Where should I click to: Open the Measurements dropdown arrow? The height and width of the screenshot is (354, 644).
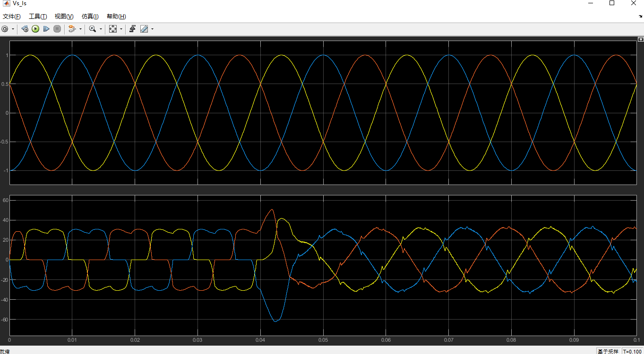pos(152,29)
